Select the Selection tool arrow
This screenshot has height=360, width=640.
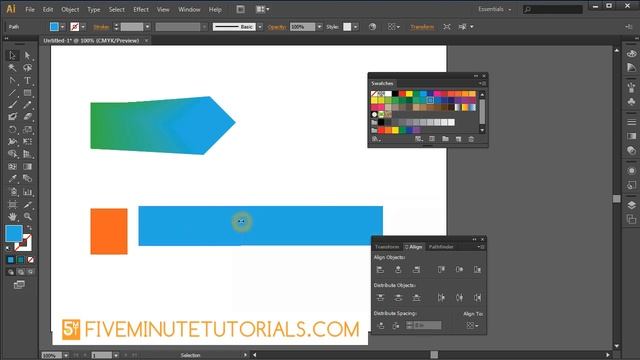point(12,56)
